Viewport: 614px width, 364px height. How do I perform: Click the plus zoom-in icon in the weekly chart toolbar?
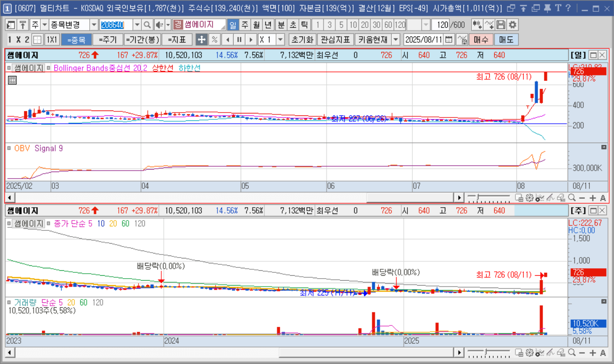click(x=592, y=353)
